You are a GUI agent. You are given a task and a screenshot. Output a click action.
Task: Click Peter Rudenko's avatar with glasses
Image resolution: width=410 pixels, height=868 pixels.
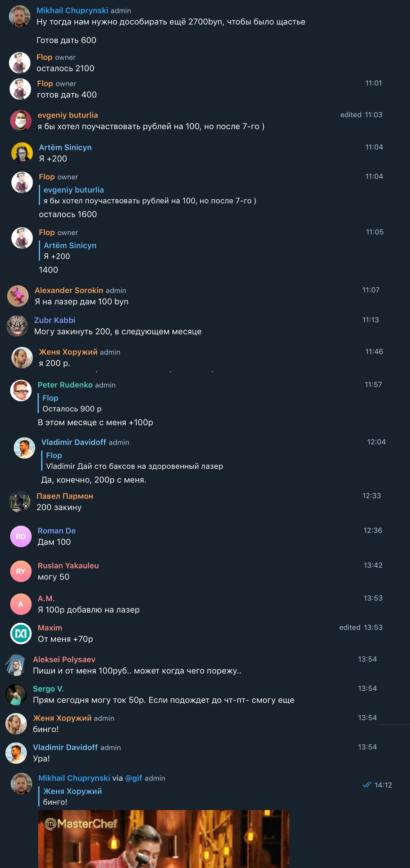pyautogui.click(x=21, y=390)
